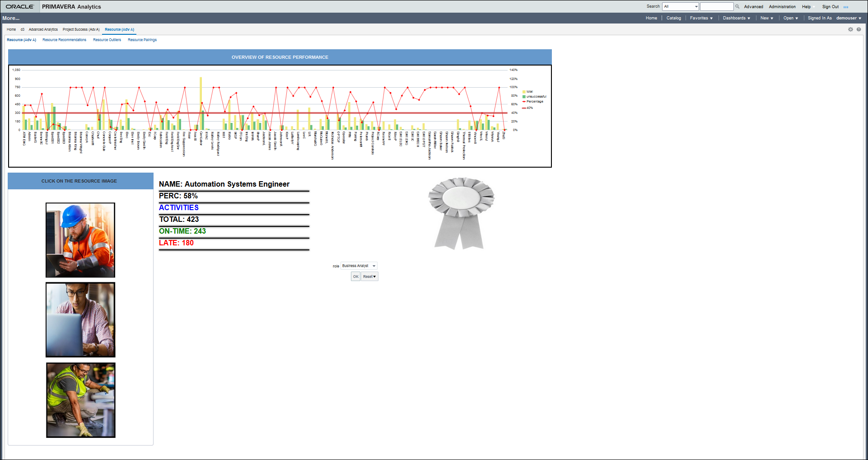Open the Resource Outliers subpage
This screenshot has height=460, width=868.
pos(107,40)
